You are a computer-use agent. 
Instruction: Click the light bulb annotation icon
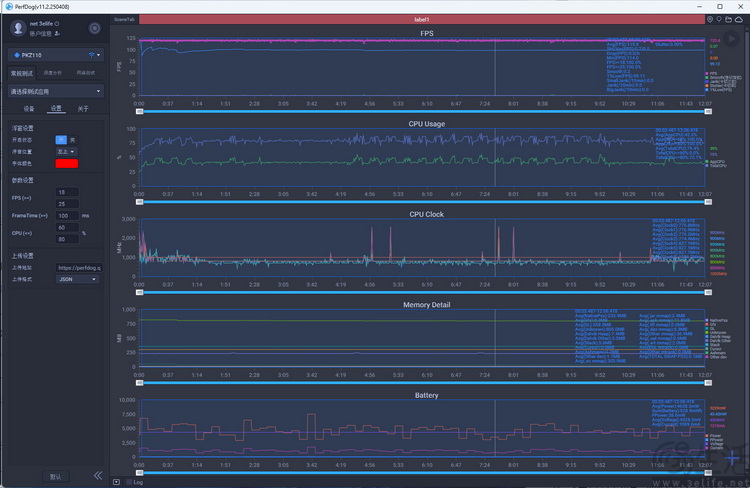coord(718,20)
